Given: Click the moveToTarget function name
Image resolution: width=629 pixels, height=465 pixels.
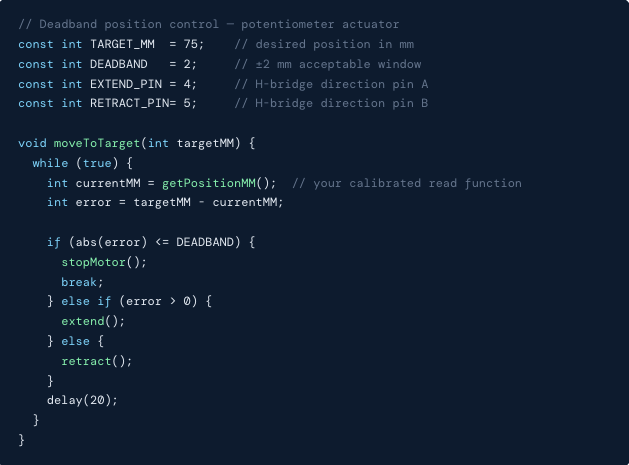Looking at the screenshot, I should 96,143.
